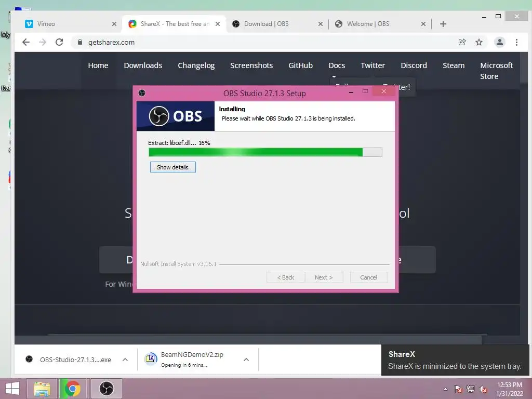View site security lock info

click(x=80, y=42)
